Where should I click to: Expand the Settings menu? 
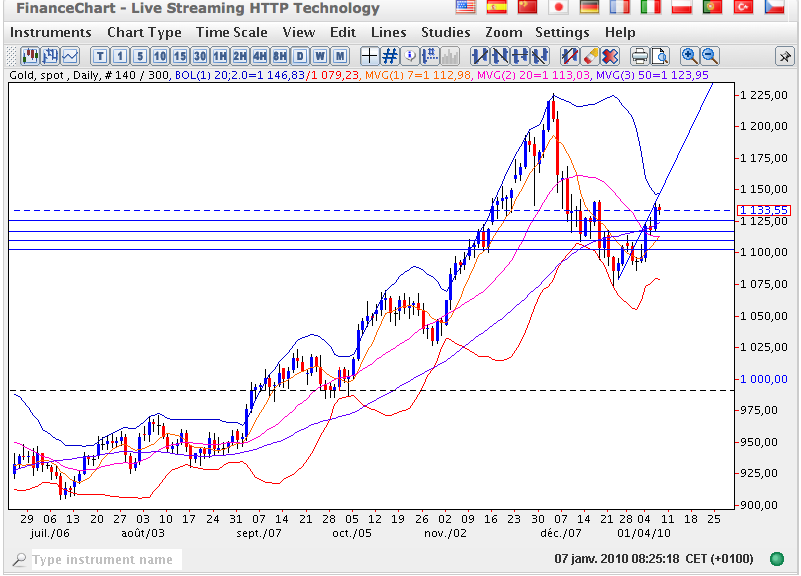562,32
